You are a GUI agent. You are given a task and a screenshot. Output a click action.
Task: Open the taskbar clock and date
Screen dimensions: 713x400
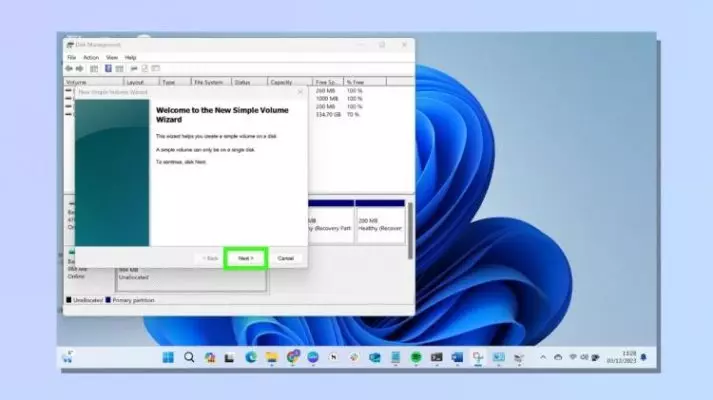click(621, 357)
